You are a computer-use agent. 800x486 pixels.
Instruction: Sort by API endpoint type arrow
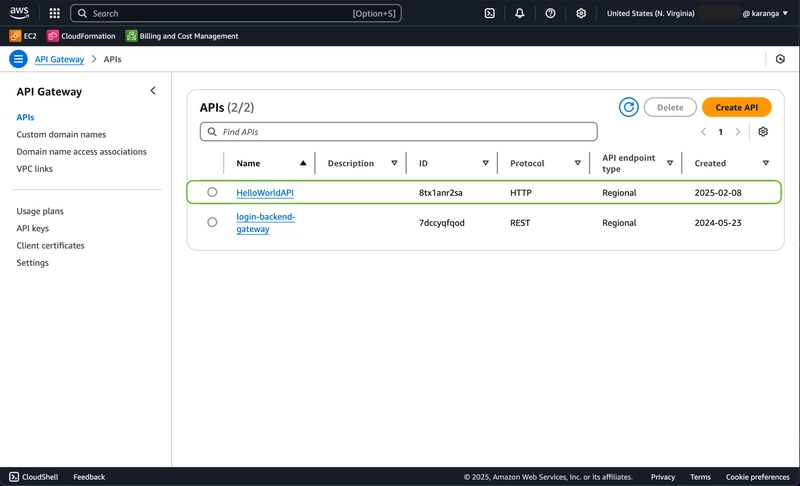tap(670, 163)
